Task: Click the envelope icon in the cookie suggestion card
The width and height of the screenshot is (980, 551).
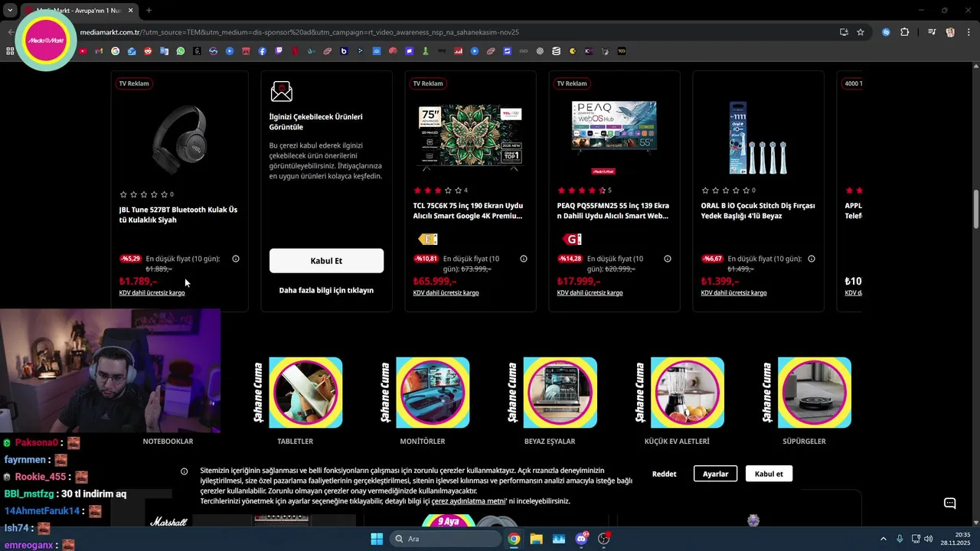Action: pyautogui.click(x=282, y=91)
